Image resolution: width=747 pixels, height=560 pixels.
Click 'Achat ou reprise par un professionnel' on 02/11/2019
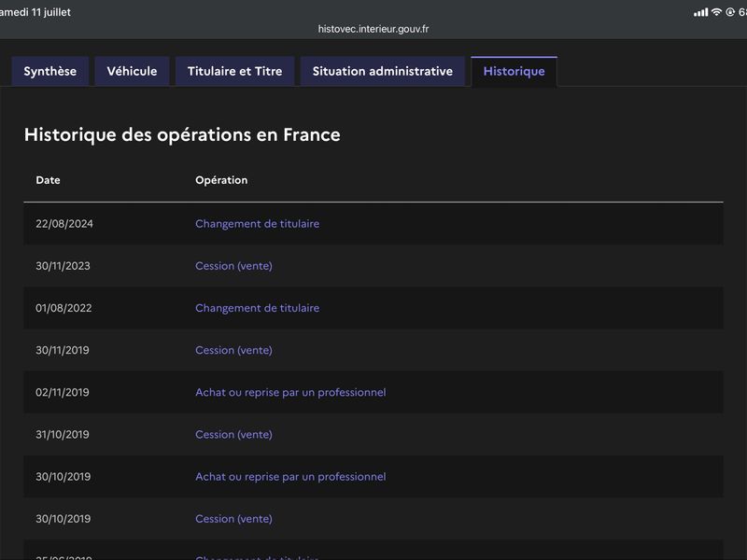(x=290, y=392)
